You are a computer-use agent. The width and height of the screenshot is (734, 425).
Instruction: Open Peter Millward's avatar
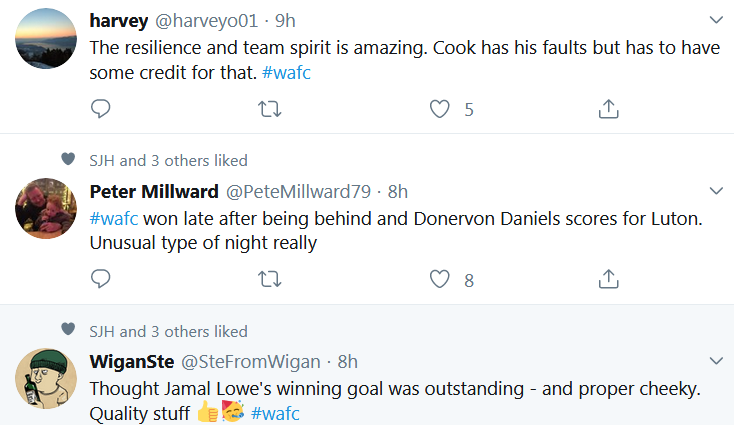tap(46, 210)
